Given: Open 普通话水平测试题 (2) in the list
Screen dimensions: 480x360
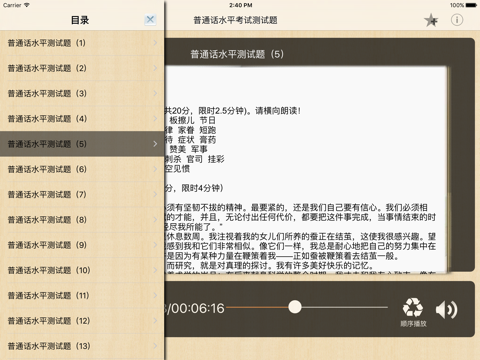Looking at the screenshot, I should 82,68.
